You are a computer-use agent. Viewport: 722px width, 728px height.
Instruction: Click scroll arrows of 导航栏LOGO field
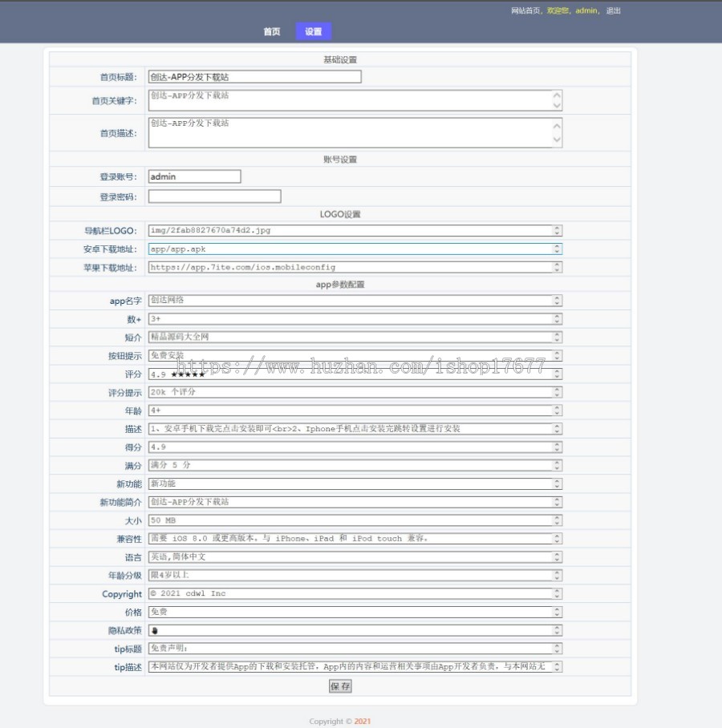pyautogui.click(x=557, y=230)
